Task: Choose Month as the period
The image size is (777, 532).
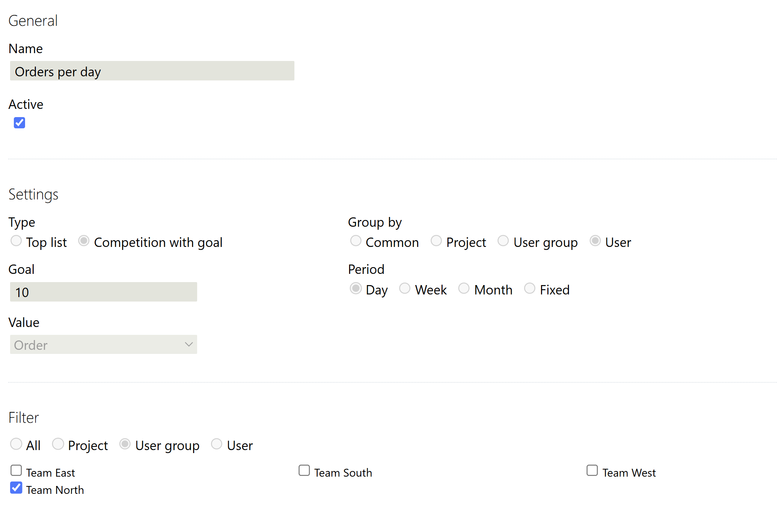Action: pos(464,288)
